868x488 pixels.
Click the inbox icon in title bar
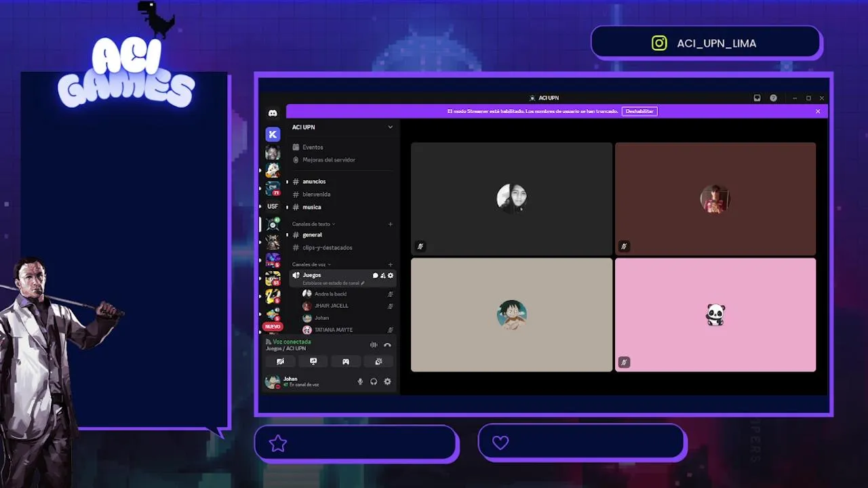coord(757,98)
